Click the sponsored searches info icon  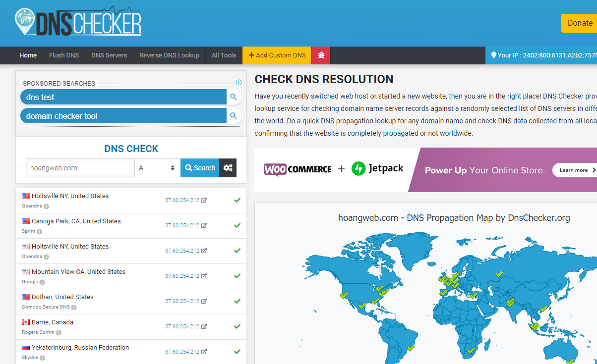point(239,83)
